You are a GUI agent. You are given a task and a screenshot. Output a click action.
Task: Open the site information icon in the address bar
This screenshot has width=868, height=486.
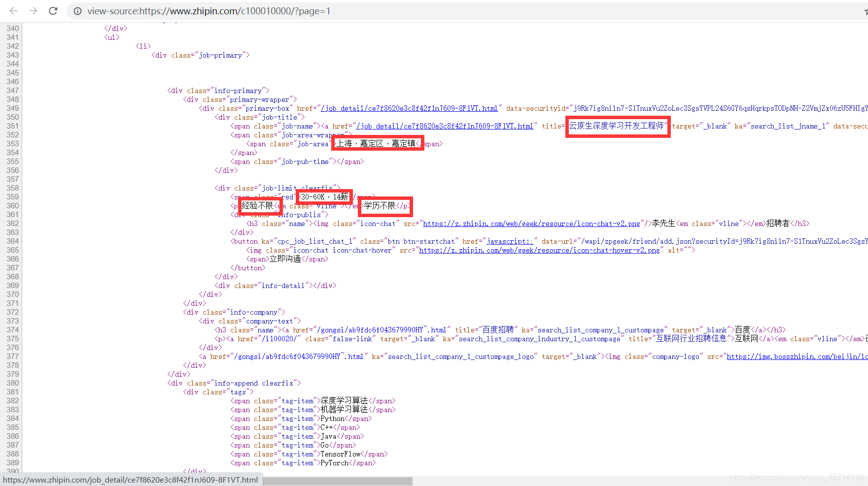(77, 11)
